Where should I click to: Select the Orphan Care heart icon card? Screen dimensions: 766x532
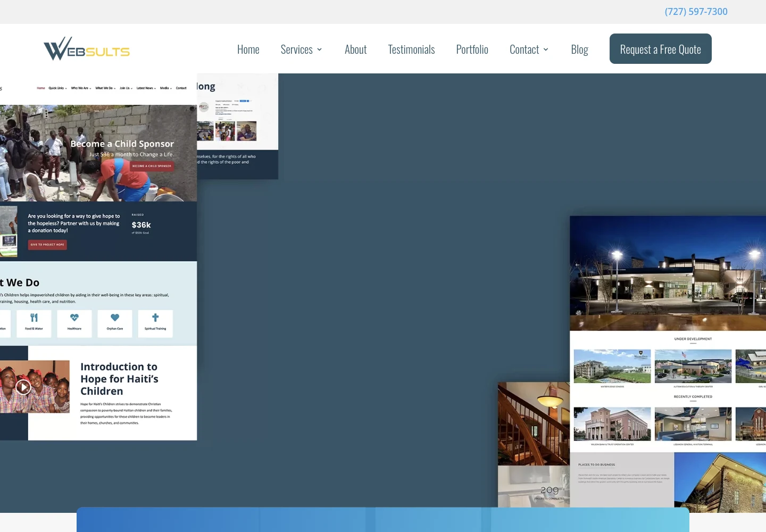[115, 323]
